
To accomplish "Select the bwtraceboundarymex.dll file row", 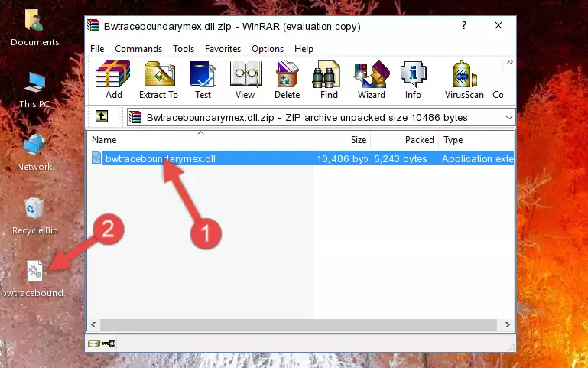I will (301, 158).
